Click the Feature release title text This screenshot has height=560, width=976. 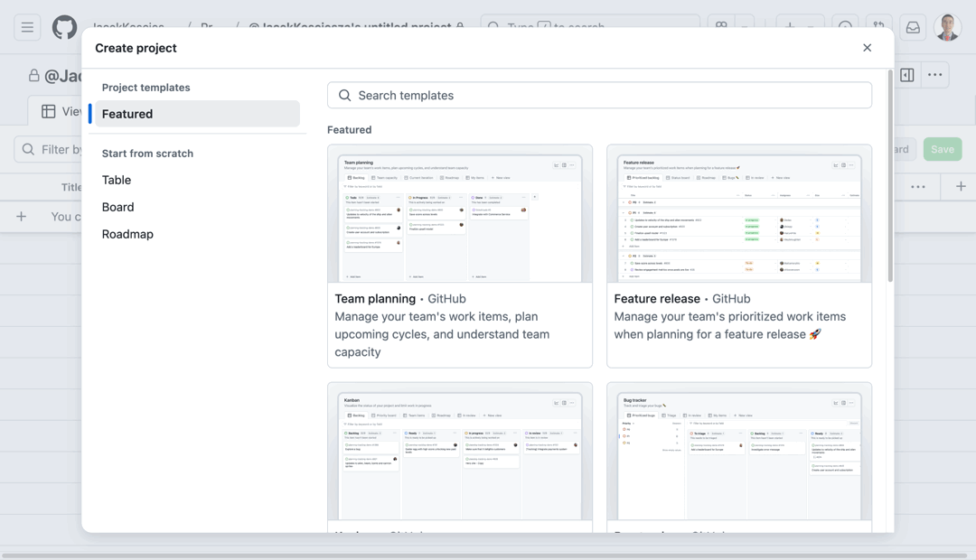pyautogui.click(x=657, y=299)
